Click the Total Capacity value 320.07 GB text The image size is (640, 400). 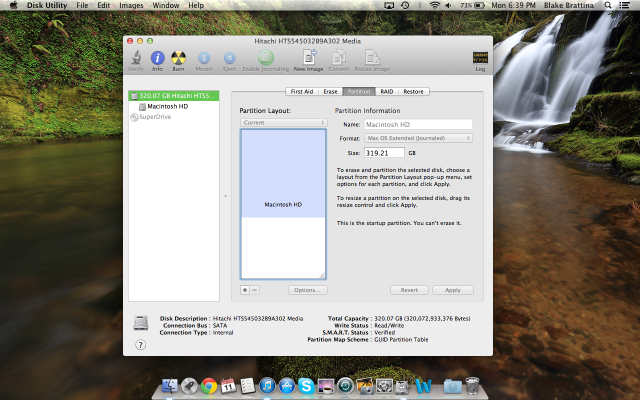422,318
